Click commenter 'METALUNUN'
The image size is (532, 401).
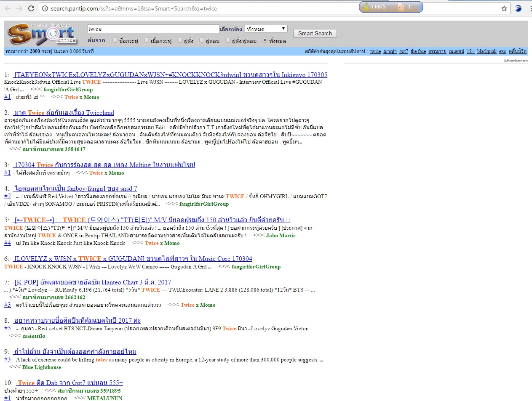(x=104, y=398)
